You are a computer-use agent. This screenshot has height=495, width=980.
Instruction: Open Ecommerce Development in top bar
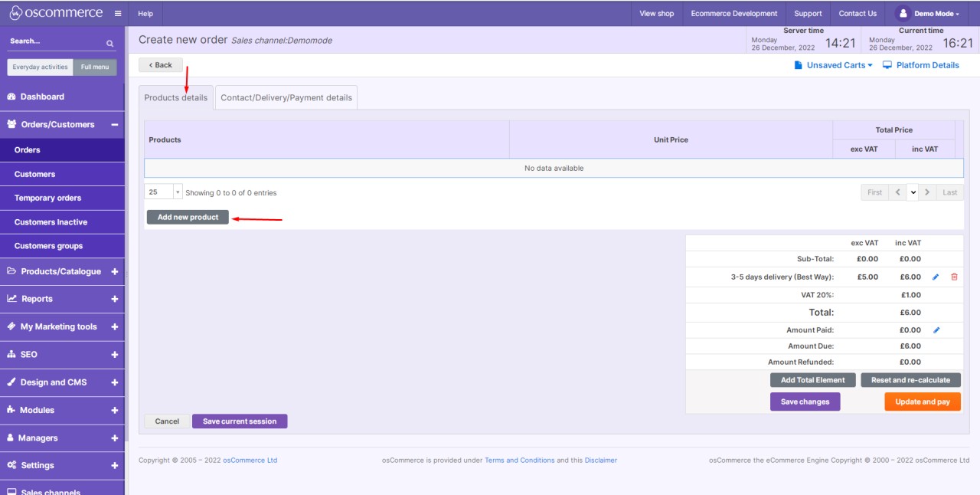[733, 13]
